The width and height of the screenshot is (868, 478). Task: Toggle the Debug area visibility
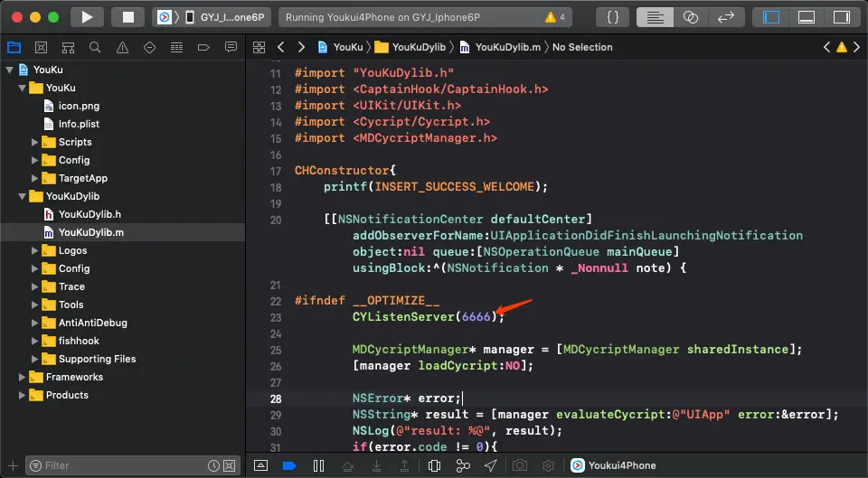pos(807,17)
